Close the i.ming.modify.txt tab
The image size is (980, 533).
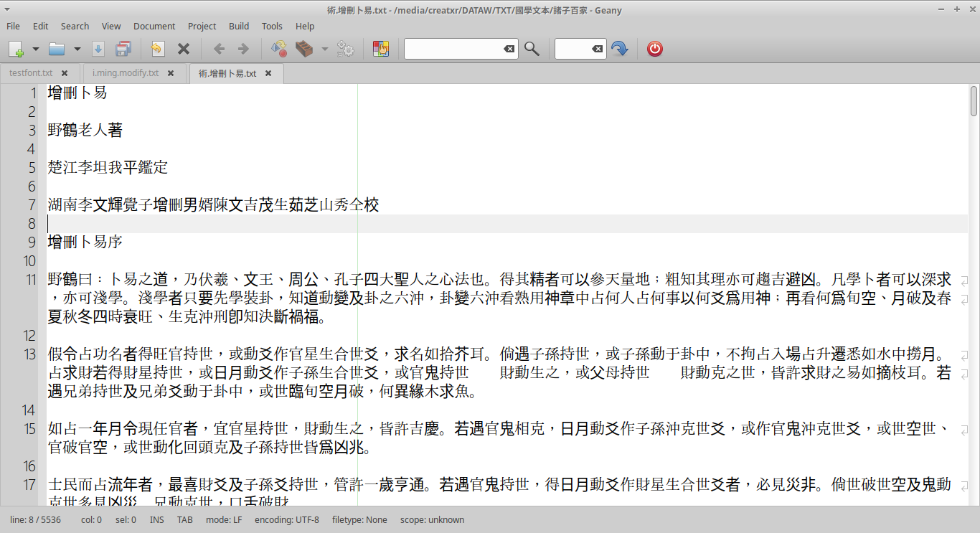point(170,72)
